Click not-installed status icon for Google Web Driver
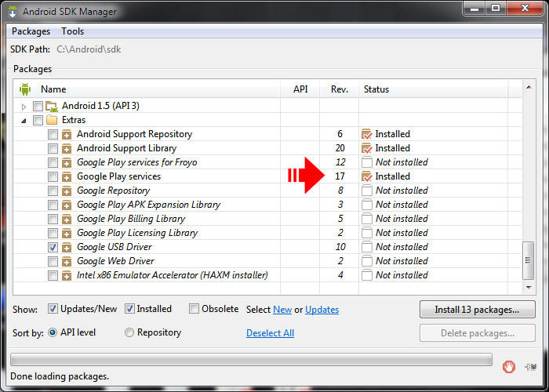This screenshot has width=549, height=392. click(x=366, y=261)
